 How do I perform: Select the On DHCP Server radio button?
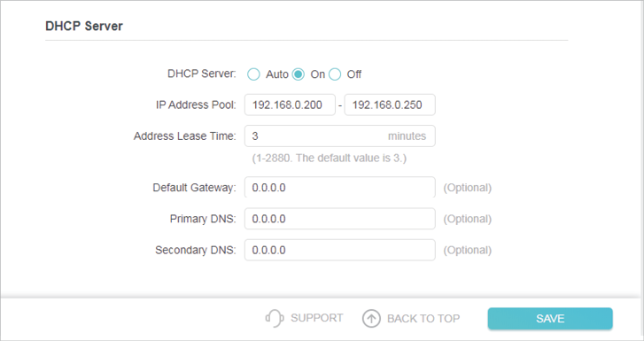[x=299, y=74]
